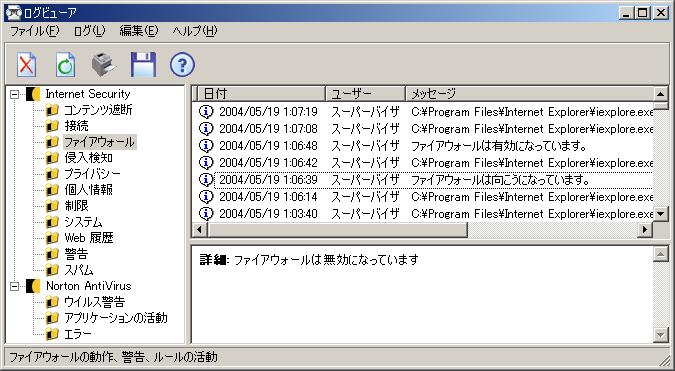Select the スパム log category
The width and height of the screenshot is (675, 371).
pos(79,270)
